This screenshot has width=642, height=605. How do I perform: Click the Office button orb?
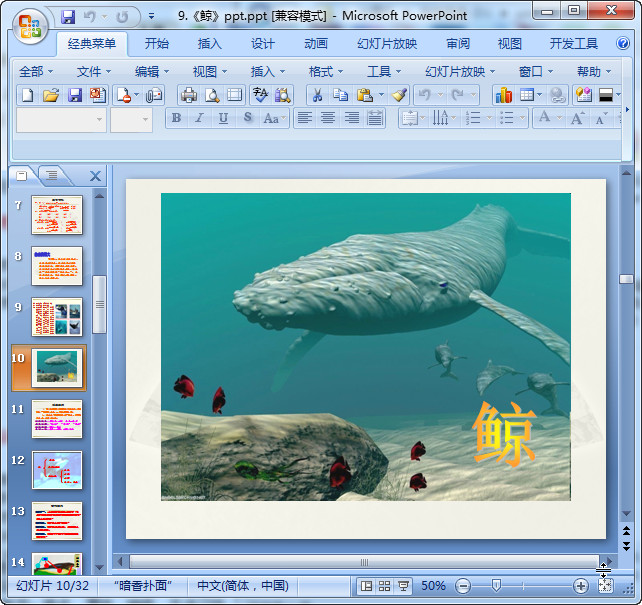point(30,26)
